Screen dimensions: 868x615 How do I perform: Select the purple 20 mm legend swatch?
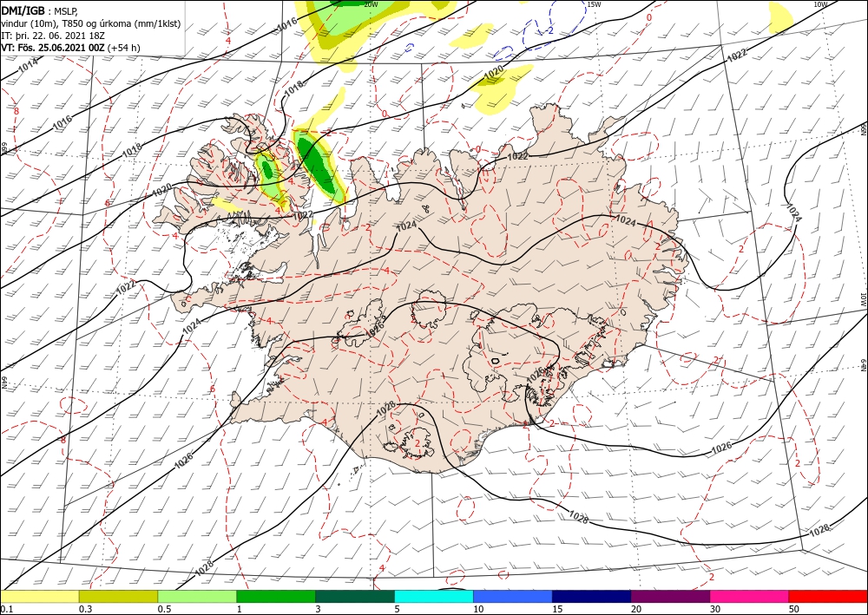[x=670, y=597]
